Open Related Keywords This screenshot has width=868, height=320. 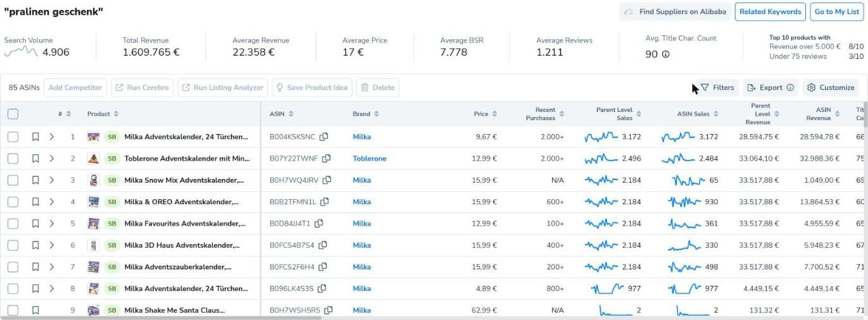[769, 11]
